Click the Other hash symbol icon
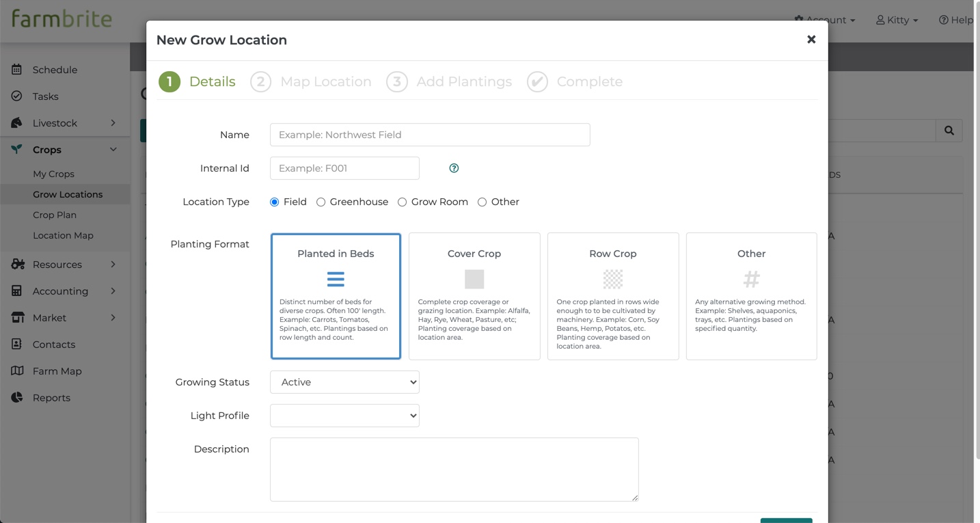 tap(752, 279)
